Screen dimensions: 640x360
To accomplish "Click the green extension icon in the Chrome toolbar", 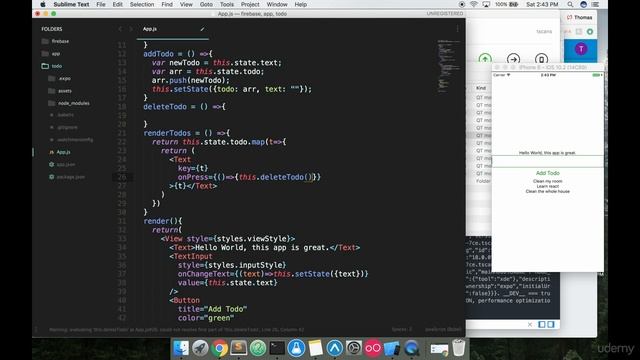I will click(x=590, y=31).
